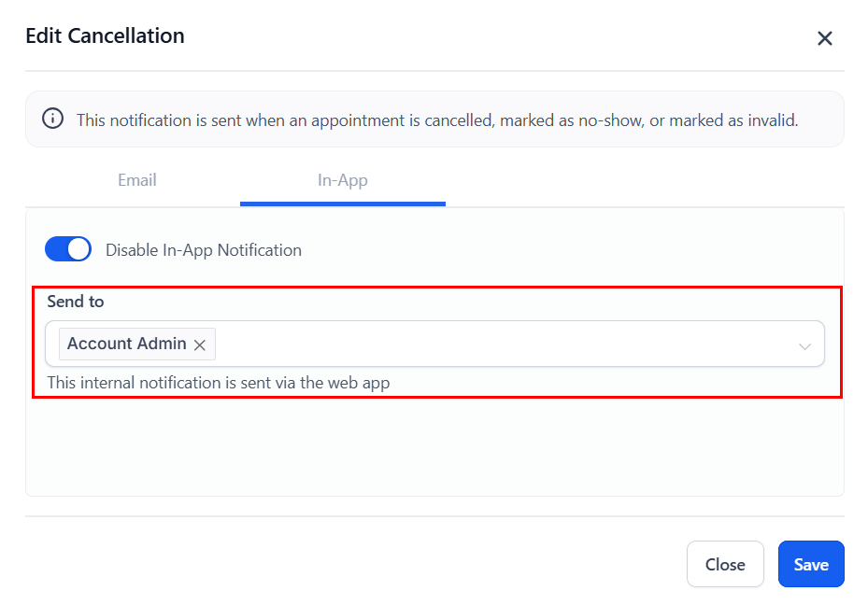Select the Account Admin tag chip

coord(126,344)
